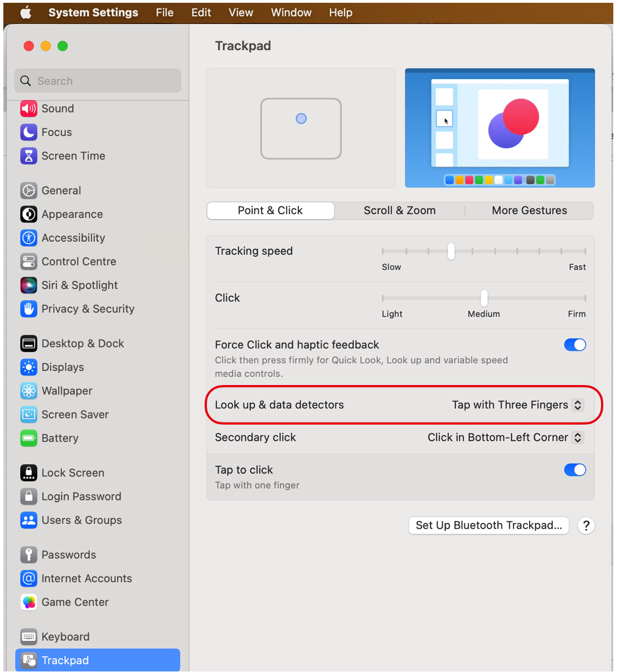Click the trackpad gesture preview diagram
The height and width of the screenshot is (672, 620).
coord(301,128)
